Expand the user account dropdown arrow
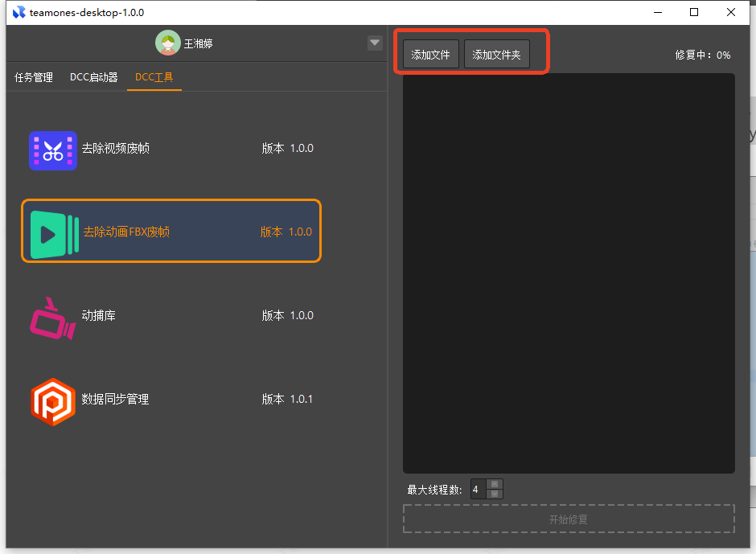 (375, 43)
